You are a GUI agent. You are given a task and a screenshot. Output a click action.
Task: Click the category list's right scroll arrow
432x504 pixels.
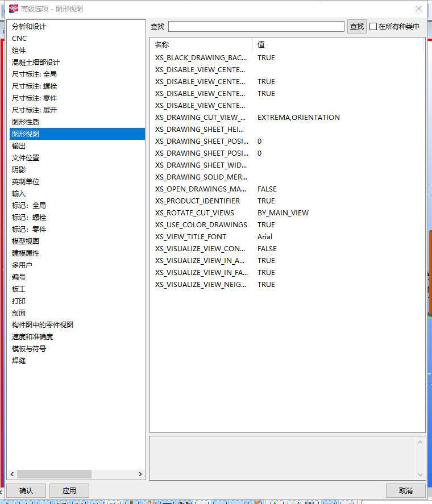(x=140, y=474)
